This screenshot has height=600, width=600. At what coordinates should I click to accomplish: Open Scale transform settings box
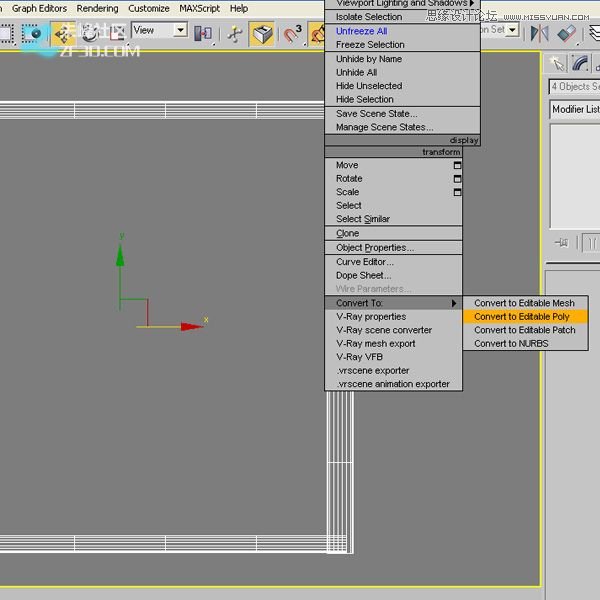pyautogui.click(x=457, y=192)
